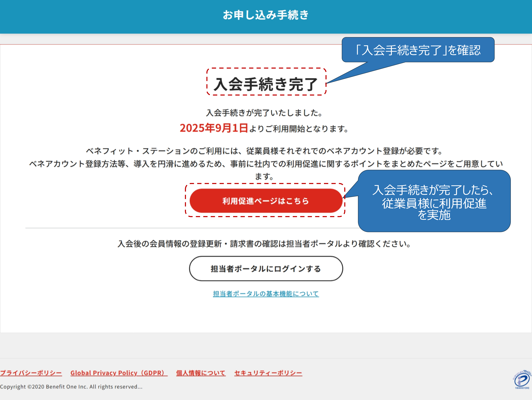Open Global Privacy Policy (GDPR) link
The width and height of the screenshot is (532, 400).
(119, 373)
